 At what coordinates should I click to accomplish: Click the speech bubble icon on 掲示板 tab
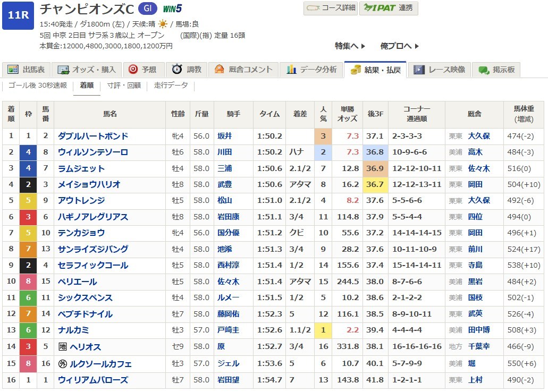coord(484,70)
